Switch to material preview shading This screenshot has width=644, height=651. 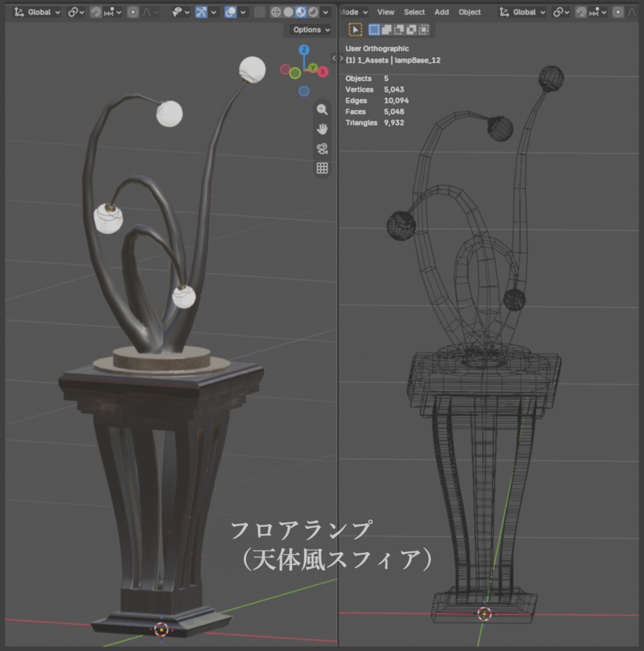pyautogui.click(x=300, y=12)
